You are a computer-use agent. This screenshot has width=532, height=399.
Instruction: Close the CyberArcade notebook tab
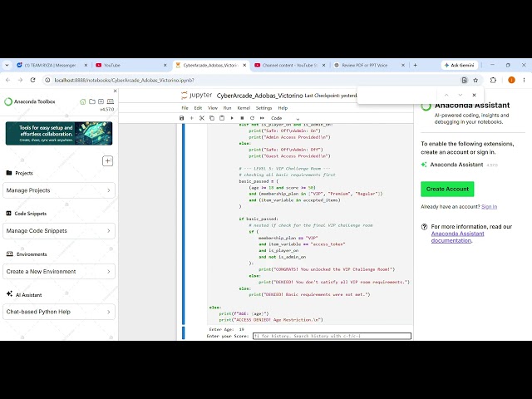coord(244,65)
